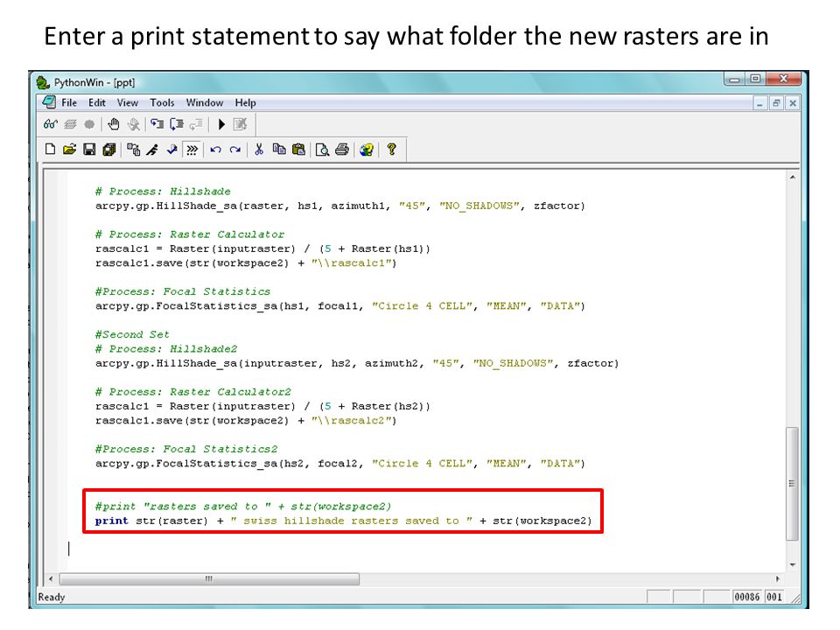840x630 pixels.
Task: Close the inner ppt document window
Action: point(793,103)
